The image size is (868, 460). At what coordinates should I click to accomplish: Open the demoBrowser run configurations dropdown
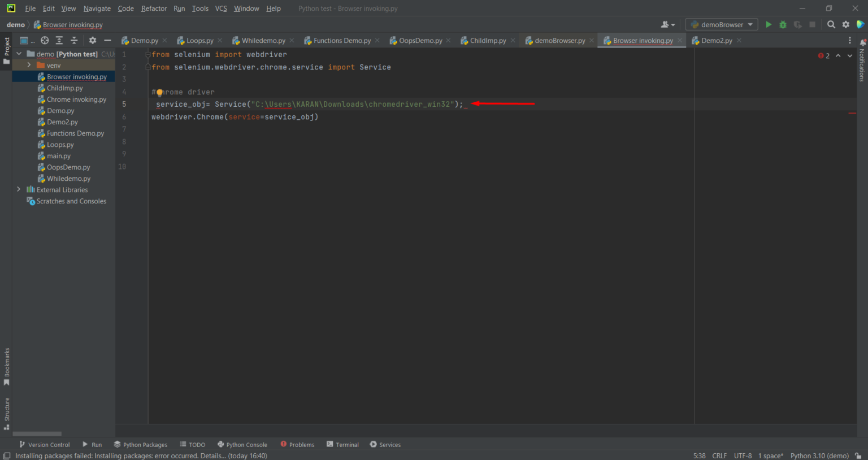pyautogui.click(x=721, y=24)
